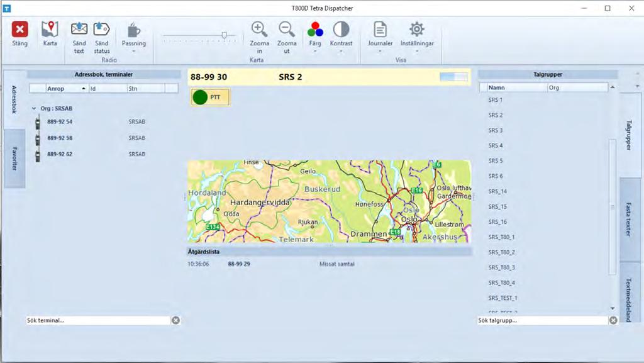The width and height of the screenshot is (644, 363).
Task: Open the Passning dropdown arrow
Action: pos(133,52)
